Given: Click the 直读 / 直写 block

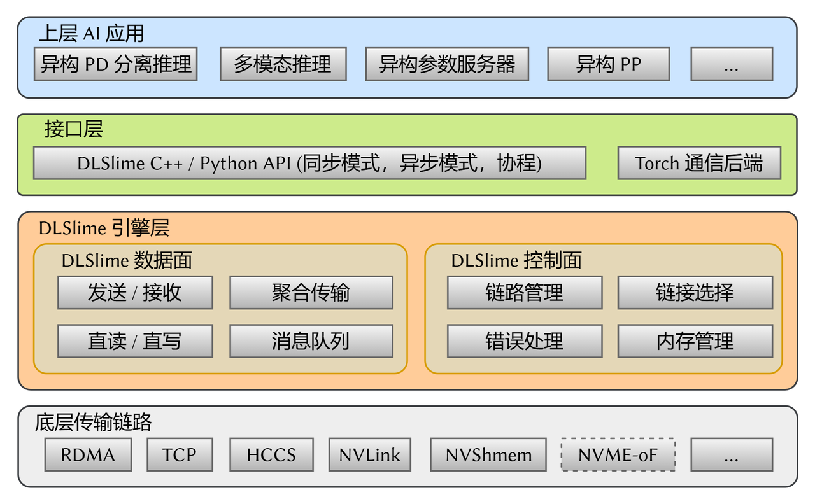Looking at the screenshot, I should 135,341.
